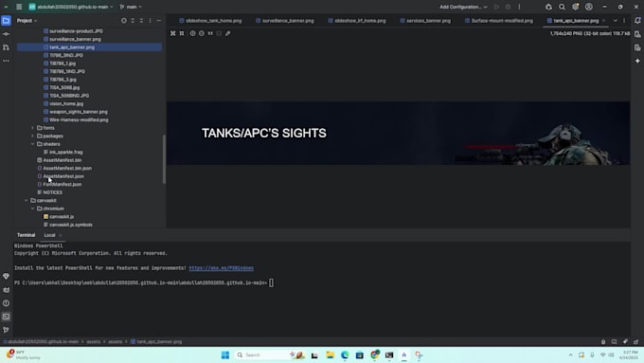Open Code With Me icon
644x363 pixels.
548,7
